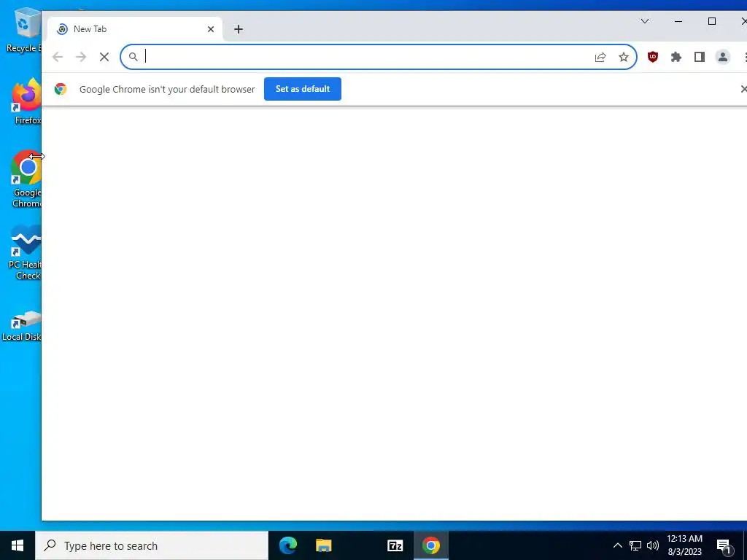
Task: Open the volume speaker tray icon
Action: 653,545
